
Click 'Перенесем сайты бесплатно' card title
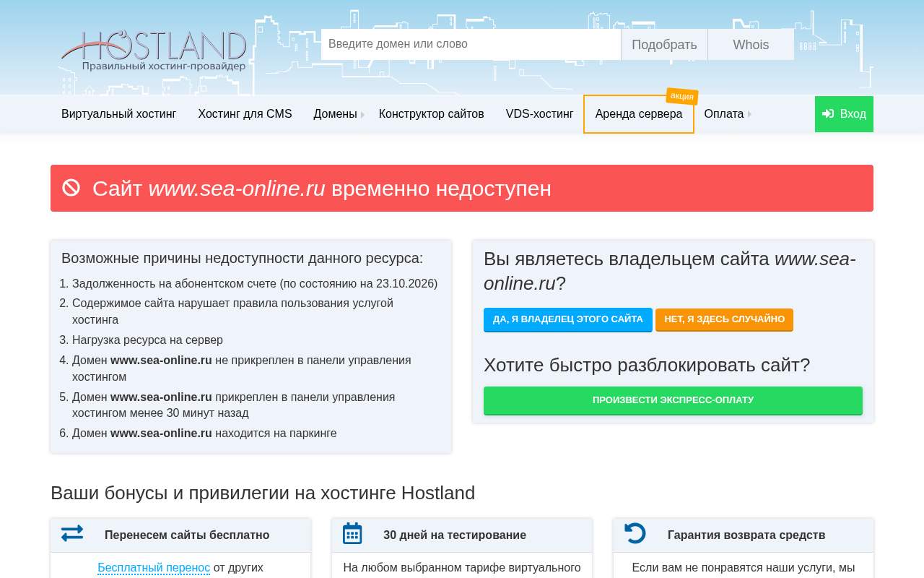click(x=187, y=535)
